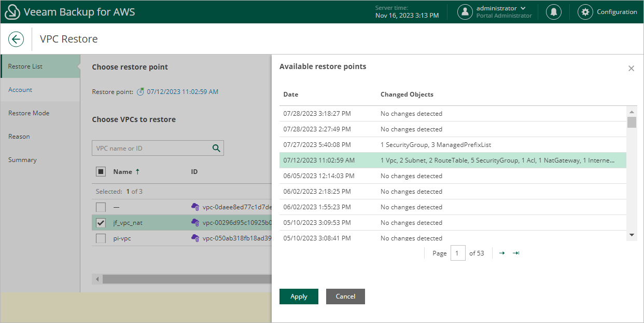644x323 pixels.
Task: Click the restore points scrollbar down arrow
Action: click(632, 235)
